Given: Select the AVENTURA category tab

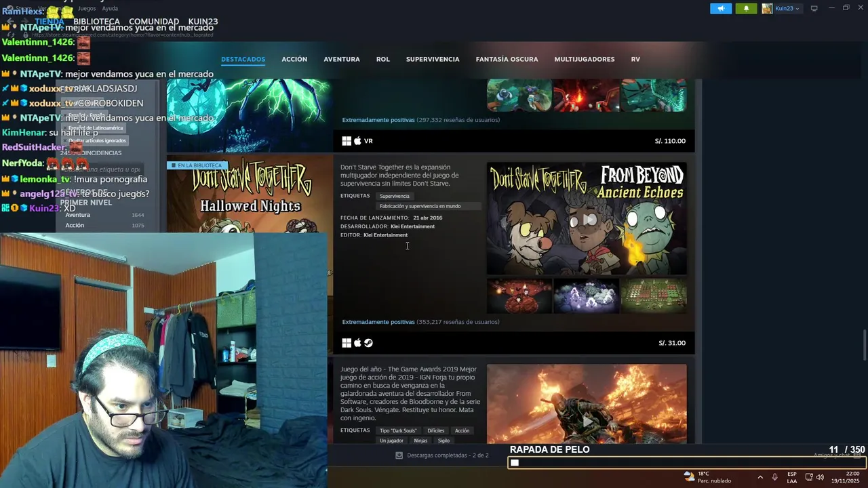Looking at the screenshot, I should click(342, 59).
